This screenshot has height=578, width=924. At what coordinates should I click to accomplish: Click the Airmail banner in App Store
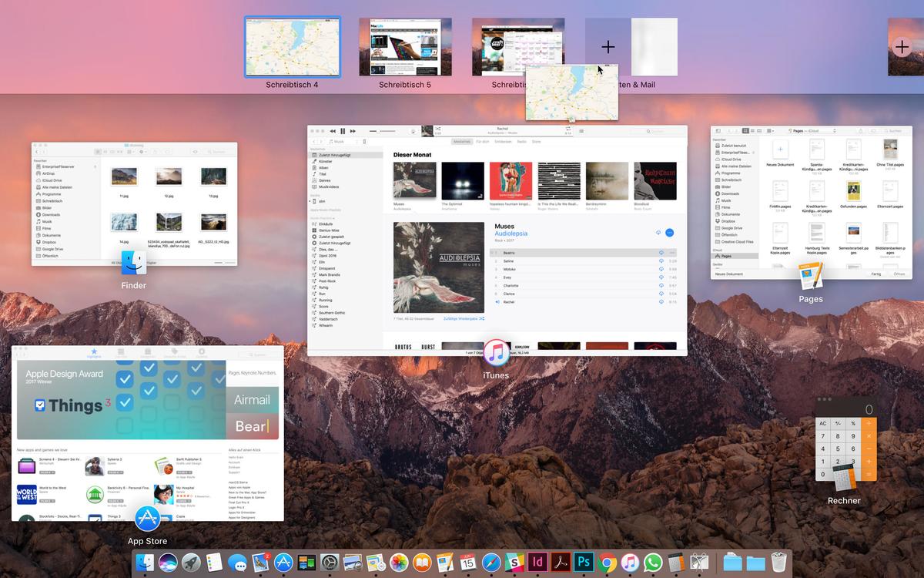point(253,400)
